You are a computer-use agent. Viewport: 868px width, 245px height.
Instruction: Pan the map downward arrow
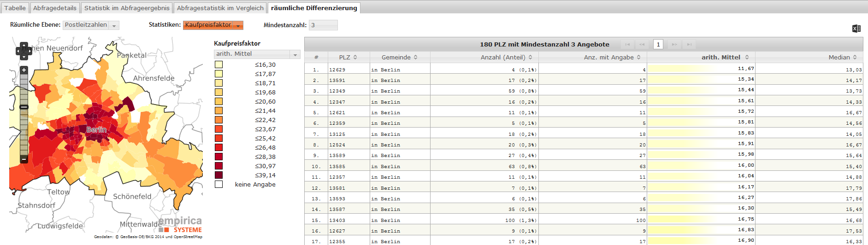point(24,57)
